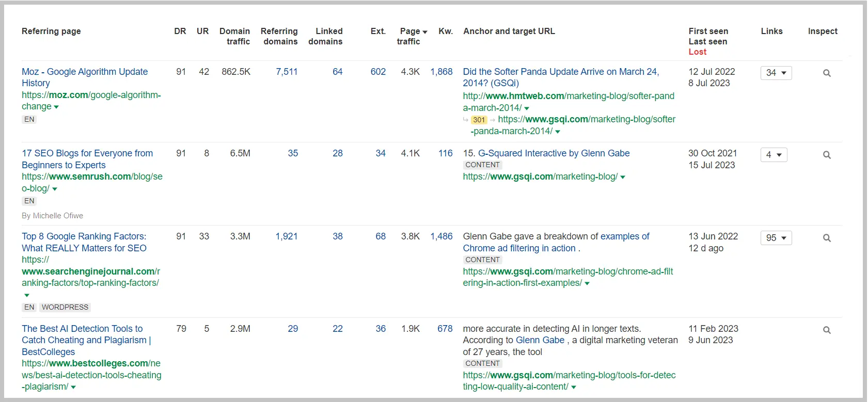Sort by Referring domains column
This screenshot has height=402, width=868.
[x=279, y=36]
